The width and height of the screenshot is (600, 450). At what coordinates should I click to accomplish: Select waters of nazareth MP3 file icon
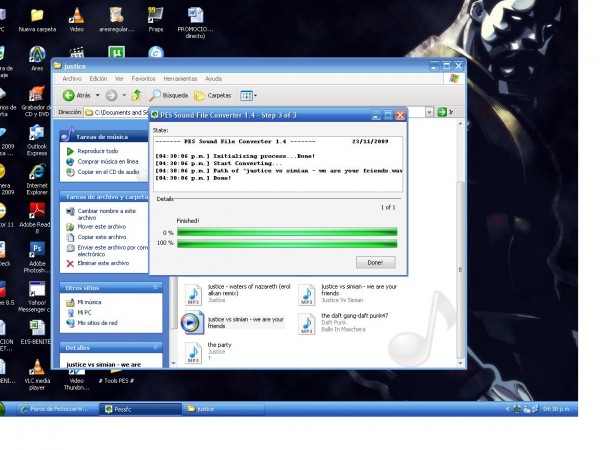(x=193, y=295)
